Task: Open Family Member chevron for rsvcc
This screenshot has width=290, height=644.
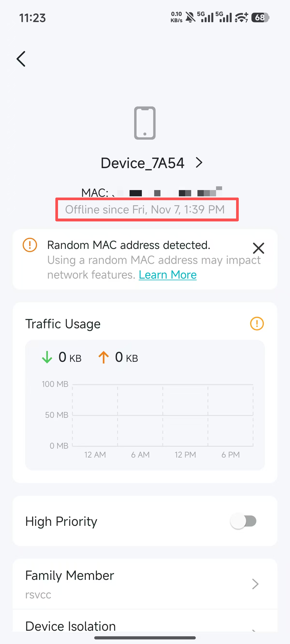Action: click(x=255, y=584)
